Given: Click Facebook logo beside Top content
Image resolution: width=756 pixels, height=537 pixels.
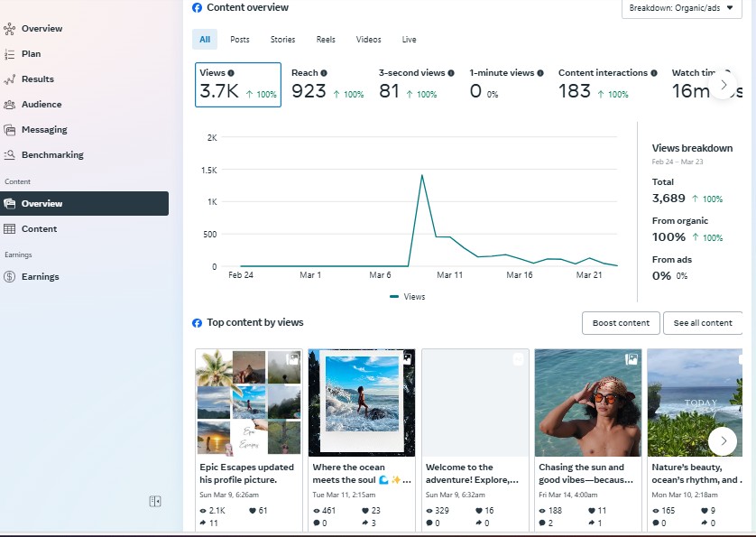Looking at the screenshot, I should 197,323.
